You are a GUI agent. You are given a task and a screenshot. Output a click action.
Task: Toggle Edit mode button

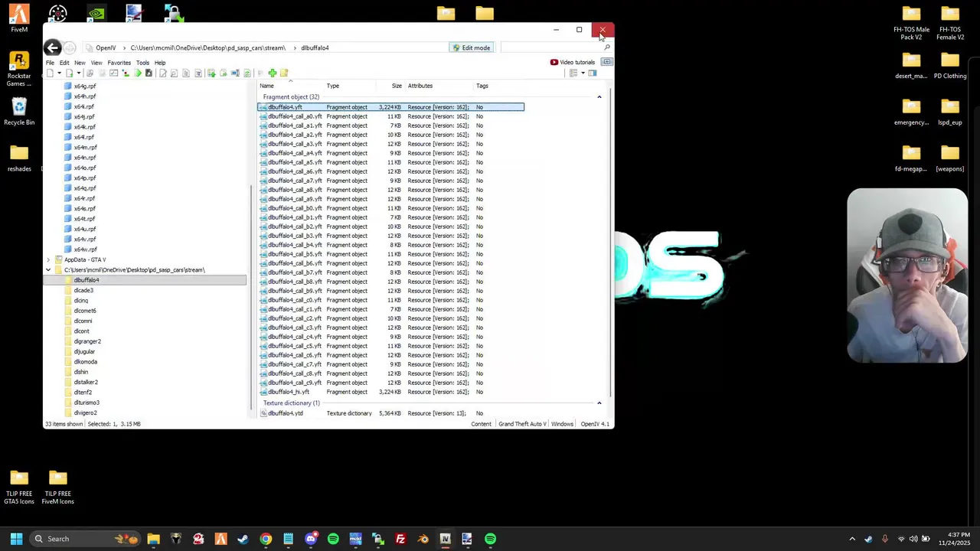471,47
